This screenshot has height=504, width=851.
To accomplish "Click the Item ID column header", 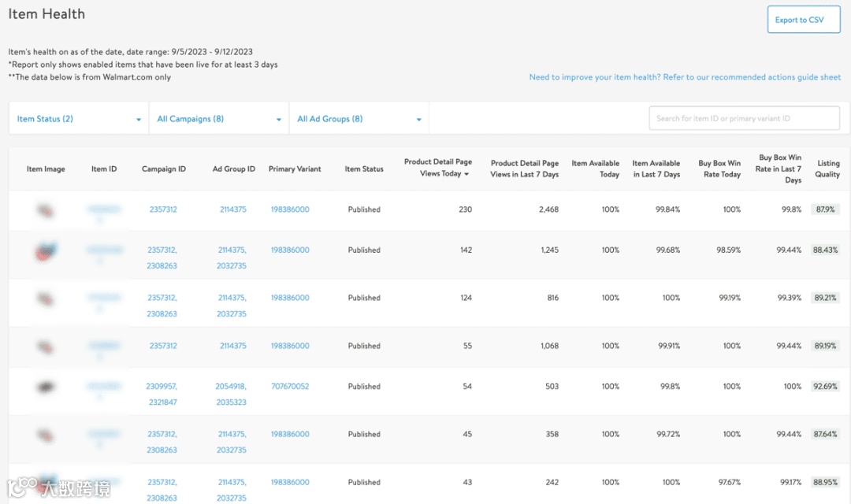I will pos(104,169).
